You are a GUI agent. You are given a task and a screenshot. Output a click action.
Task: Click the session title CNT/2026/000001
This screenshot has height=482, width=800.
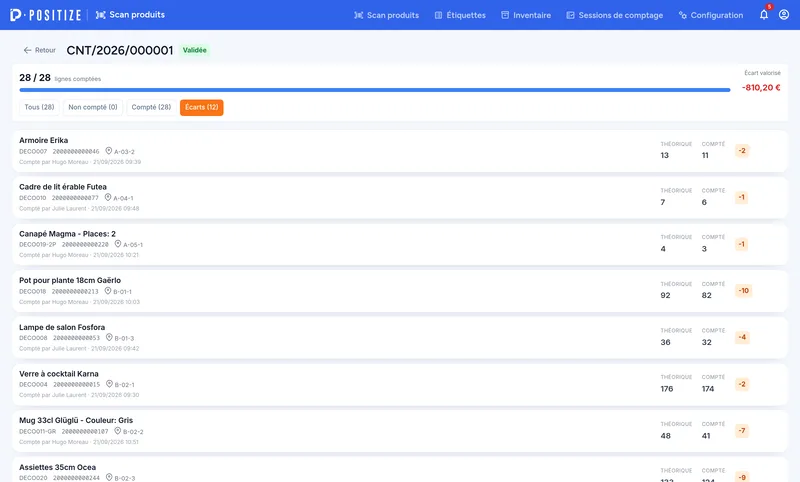click(x=120, y=50)
